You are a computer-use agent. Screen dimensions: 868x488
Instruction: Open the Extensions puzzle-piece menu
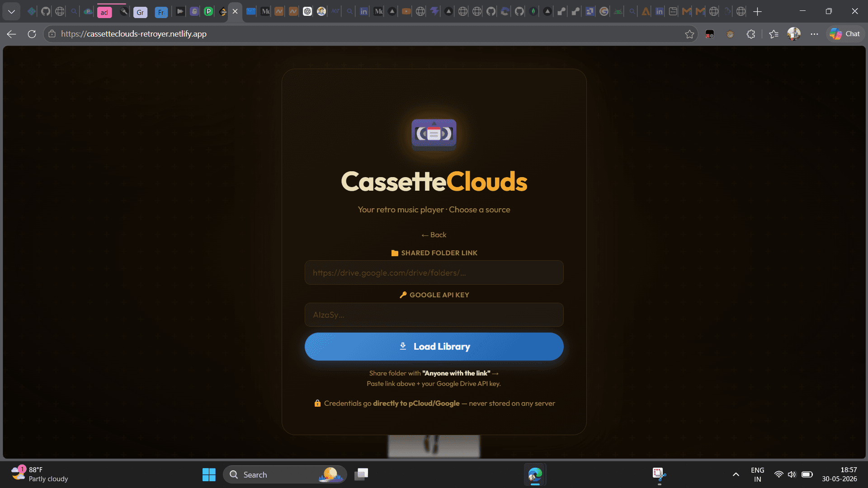coord(751,34)
